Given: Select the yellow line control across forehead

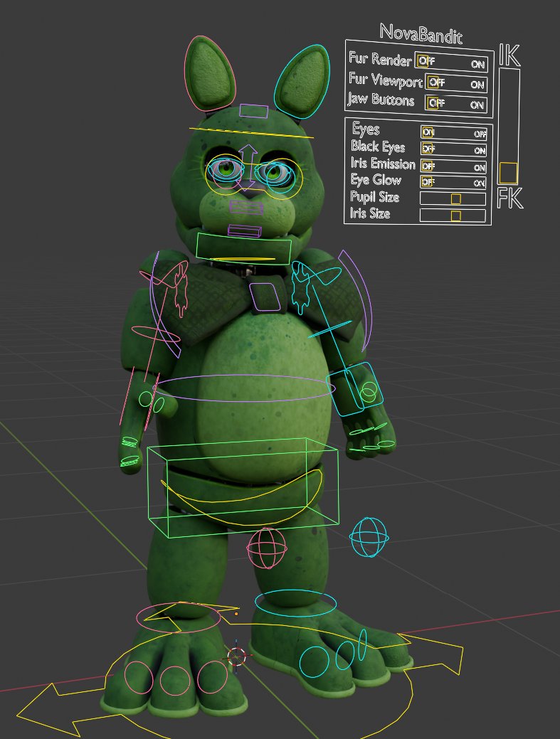Looking at the screenshot, I should (251, 132).
